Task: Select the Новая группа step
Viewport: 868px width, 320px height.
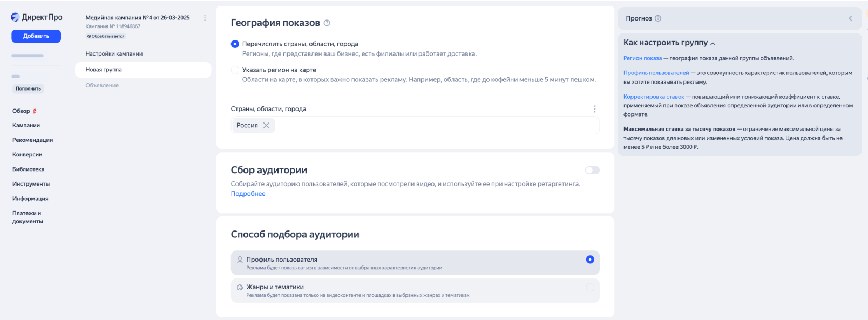Action: (143, 70)
